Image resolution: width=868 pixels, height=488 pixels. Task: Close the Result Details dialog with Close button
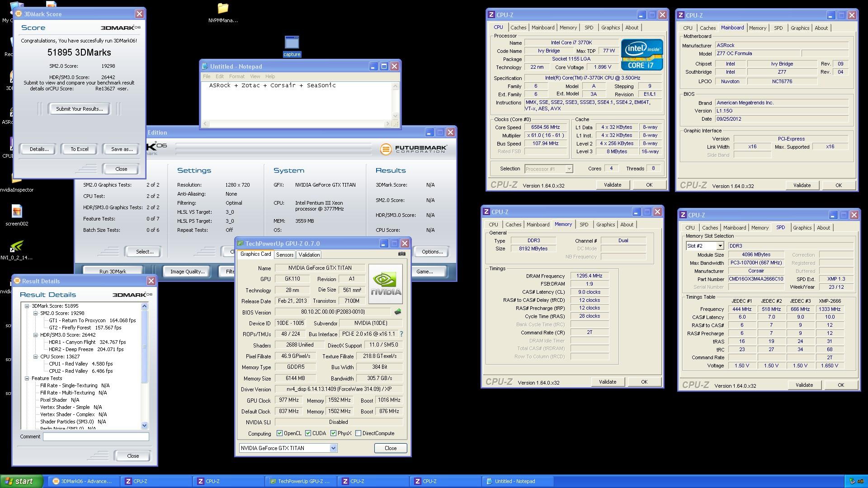[x=133, y=455]
